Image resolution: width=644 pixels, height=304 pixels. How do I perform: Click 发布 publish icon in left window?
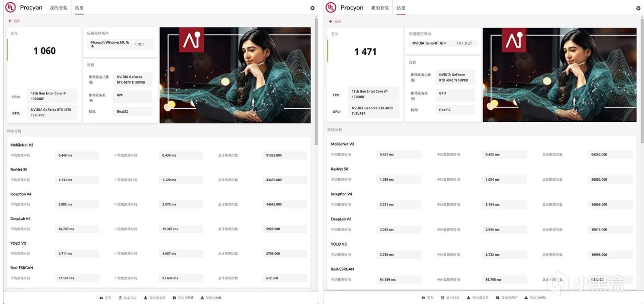pyautogui.click(x=106, y=298)
